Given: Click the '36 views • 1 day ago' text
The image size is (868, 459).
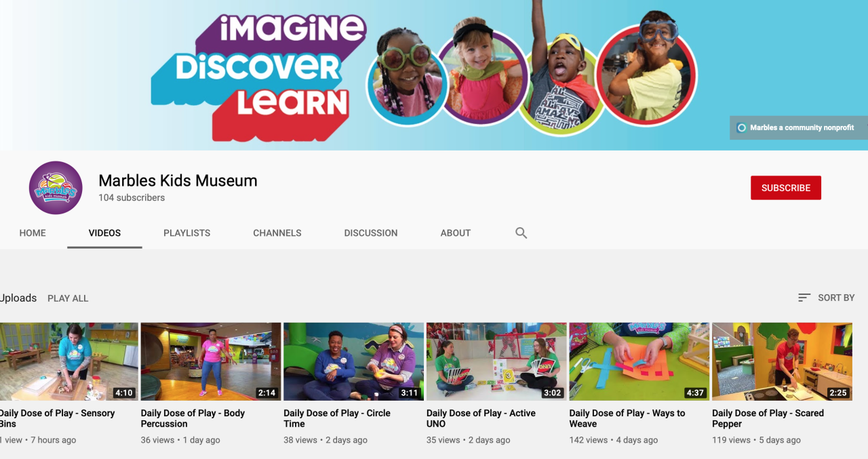Looking at the screenshot, I should click(x=180, y=440).
